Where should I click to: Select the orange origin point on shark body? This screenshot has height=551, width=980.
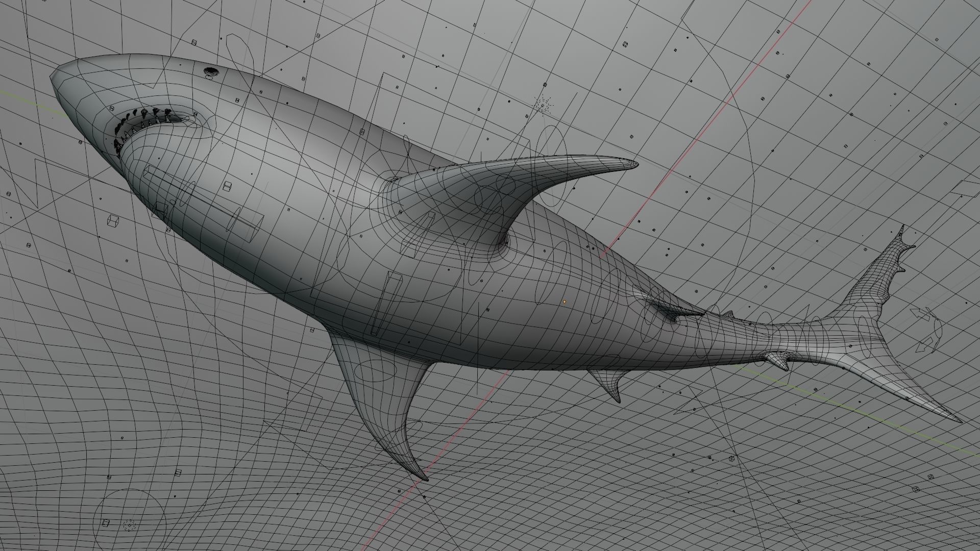point(565,302)
